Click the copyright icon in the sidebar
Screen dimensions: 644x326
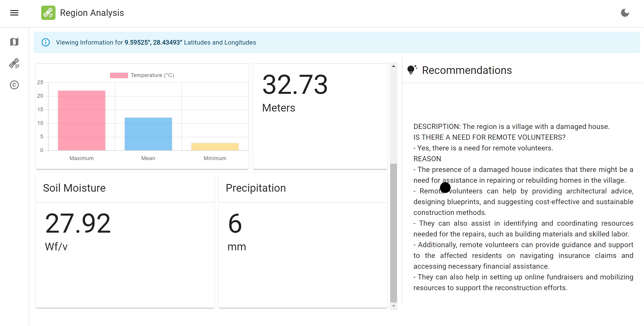(x=14, y=85)
